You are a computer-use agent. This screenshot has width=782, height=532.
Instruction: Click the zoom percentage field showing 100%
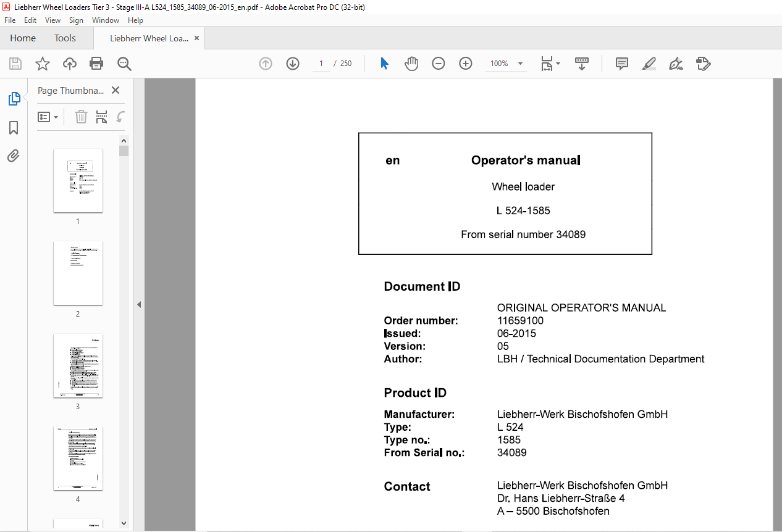pos(499,64)
